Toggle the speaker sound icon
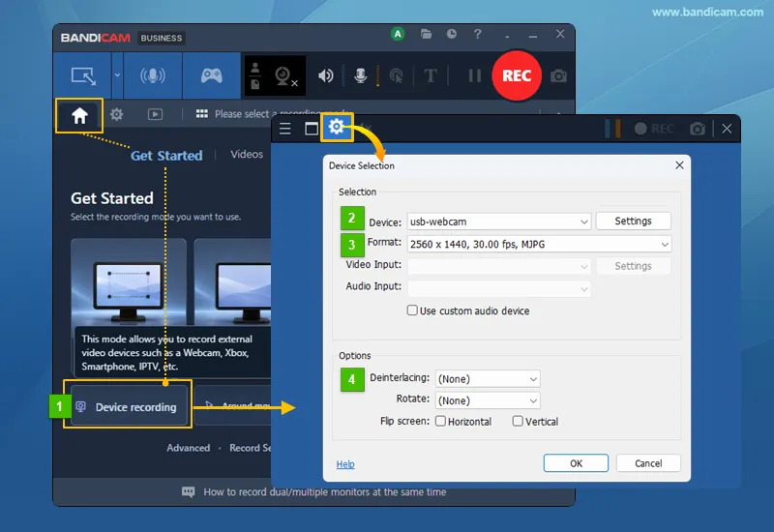The width and height of the screenshot is (774, 532). [325, 76]
